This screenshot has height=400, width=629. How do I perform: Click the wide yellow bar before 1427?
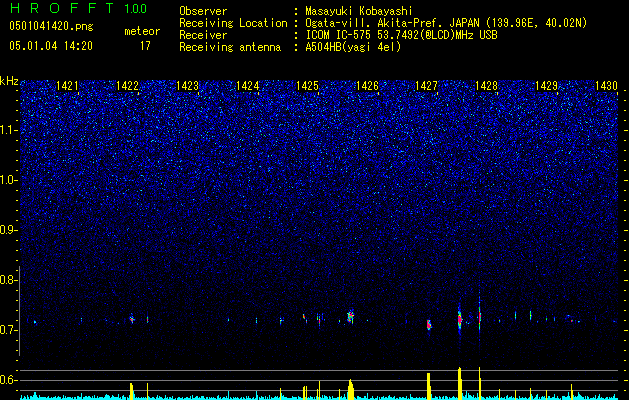pos(428,386)
